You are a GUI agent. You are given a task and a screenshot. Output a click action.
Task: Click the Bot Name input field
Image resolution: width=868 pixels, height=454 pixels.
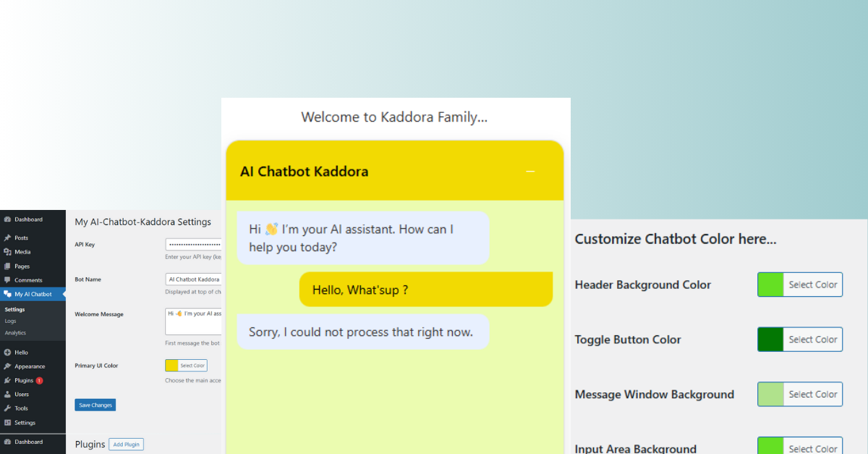(x=193, y=279)
